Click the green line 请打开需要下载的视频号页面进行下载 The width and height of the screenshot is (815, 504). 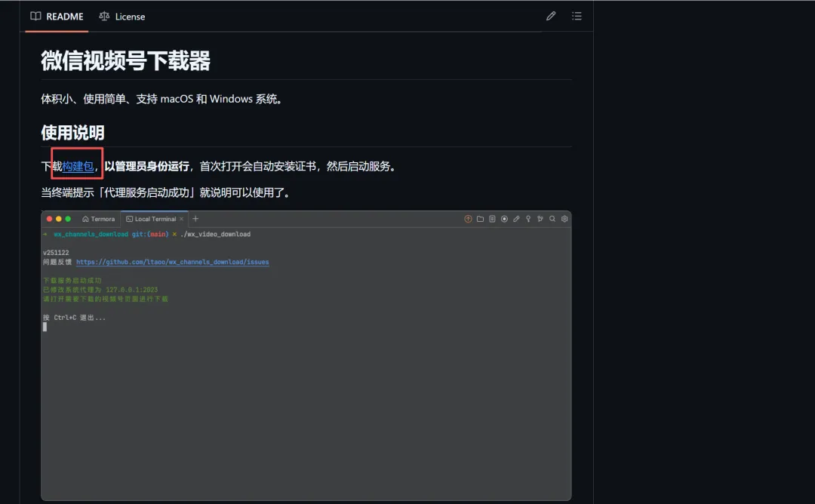tap(106, 300)
